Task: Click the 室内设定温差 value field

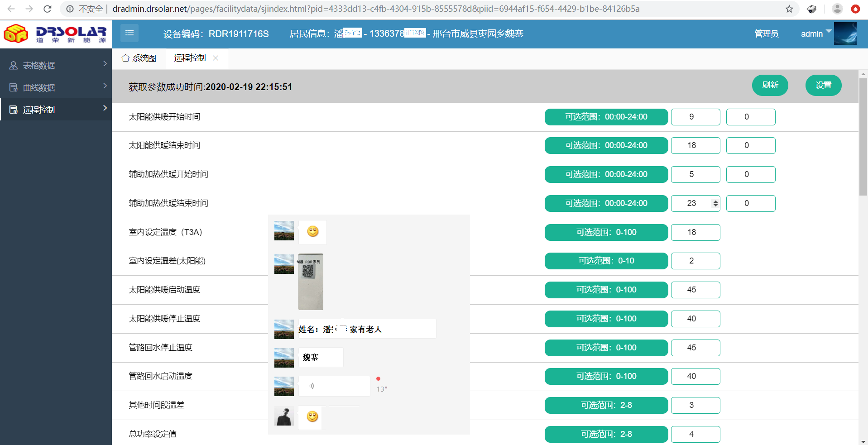Action: click(695, 261)
